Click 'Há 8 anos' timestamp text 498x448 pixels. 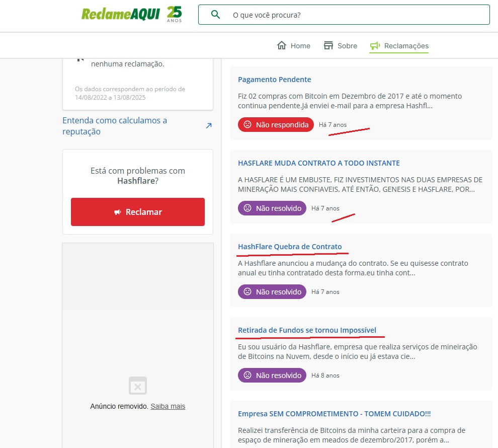tap(325, 376)
